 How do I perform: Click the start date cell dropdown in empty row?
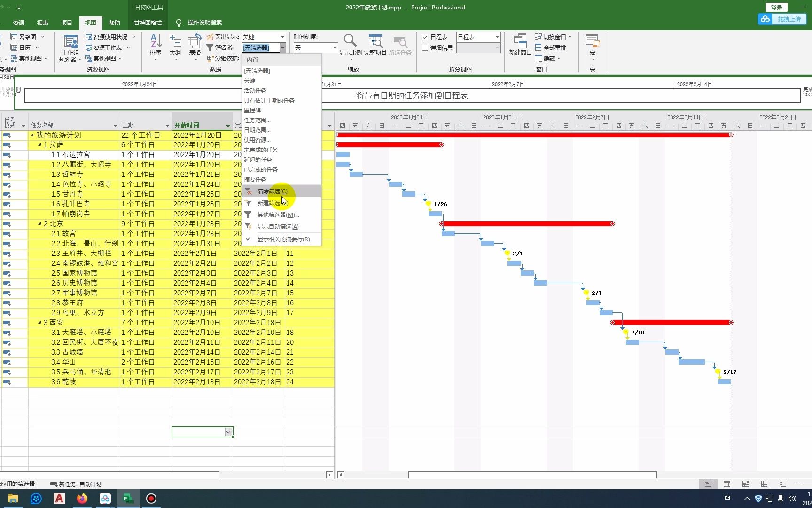(x=228, y=432)
